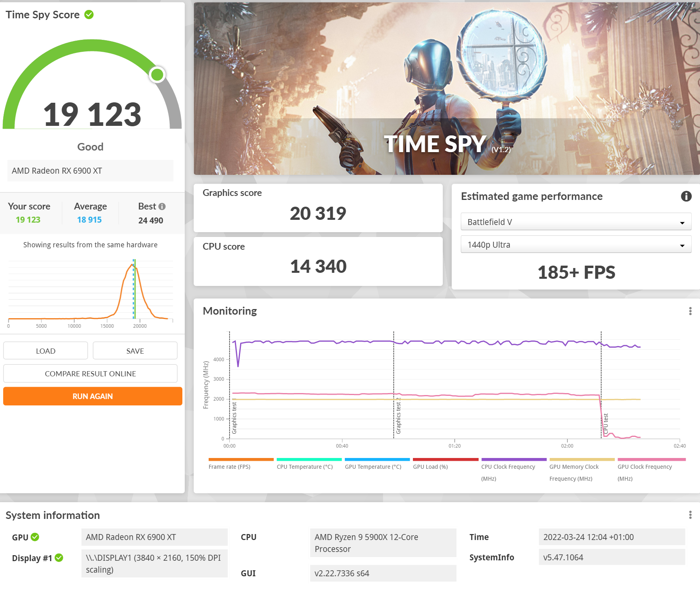Image resolution: width=700 pixels, height=591 pixels.
Task: Toggle the Frame rate (FPS) legend item
Action: (x=241, y=464)
